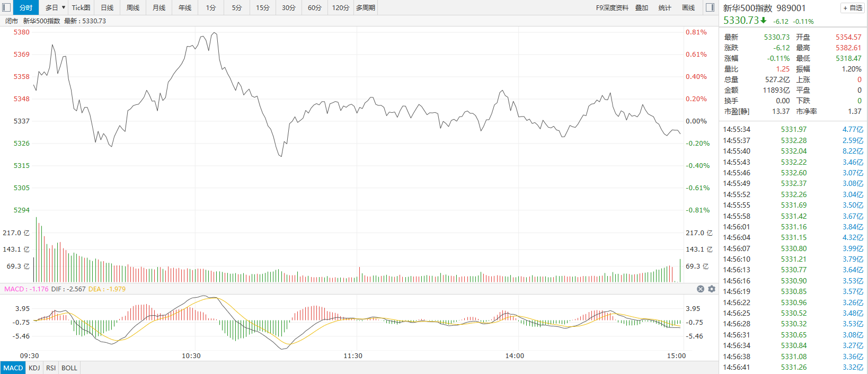The image size is (868, 374).
Task: Select the Tick图 chart view
Action: [x=81, y=7]
